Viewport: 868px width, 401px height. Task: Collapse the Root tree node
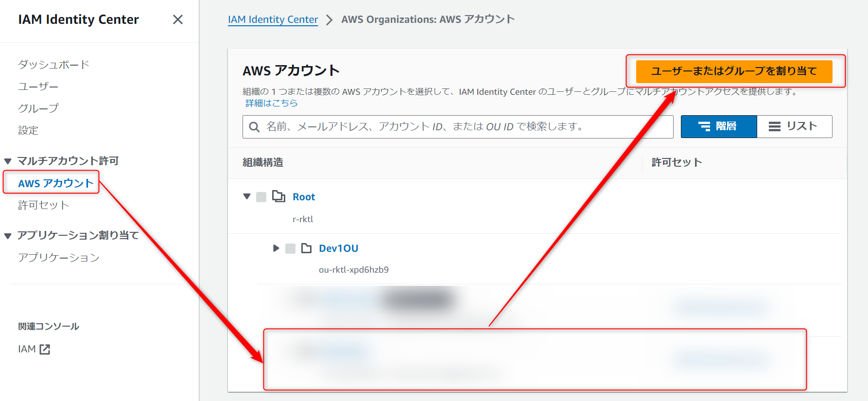tap(247, 196)
